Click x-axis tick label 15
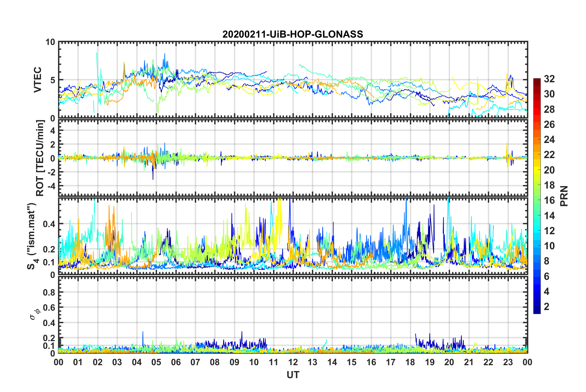This screenshot has width=586, height=392. (352, 362)
